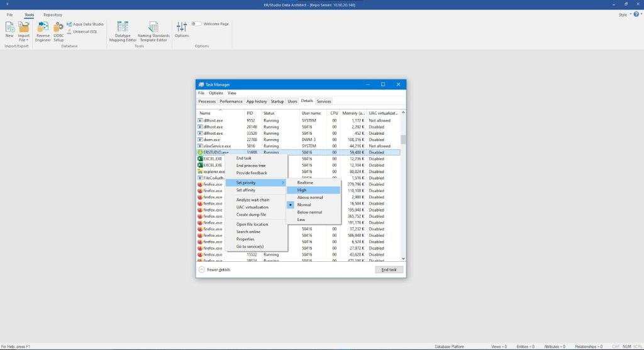Click the Task Manager scrollbar up arrow
This screenshot has width=644, height=350.
pos(403,112)
